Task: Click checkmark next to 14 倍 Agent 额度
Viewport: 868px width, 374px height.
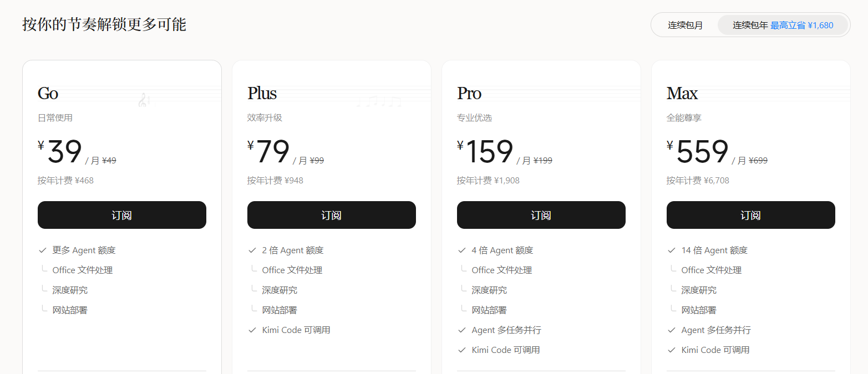Action: click(x=671, y=250)
